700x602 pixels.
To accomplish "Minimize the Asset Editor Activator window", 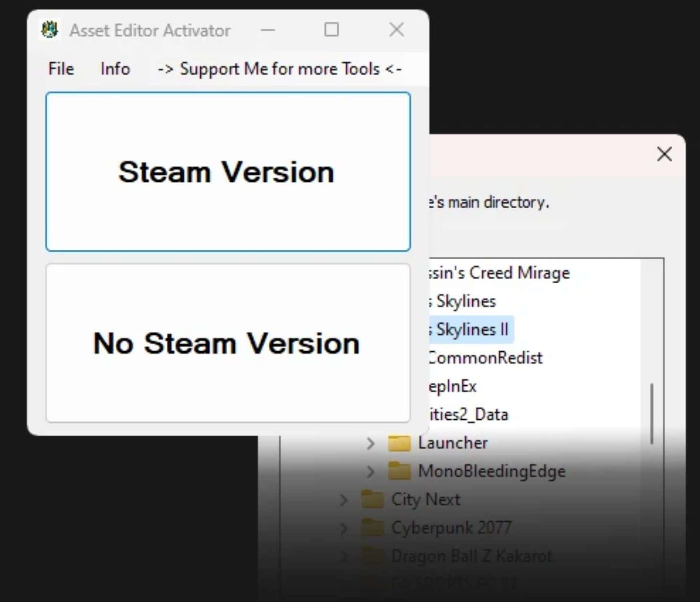I will click(267, 30).
